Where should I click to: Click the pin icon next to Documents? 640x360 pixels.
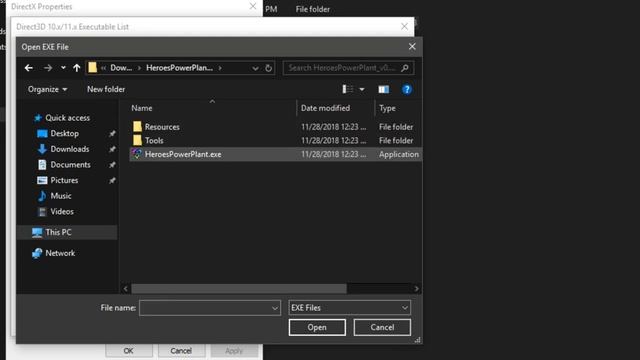[112, 165]
